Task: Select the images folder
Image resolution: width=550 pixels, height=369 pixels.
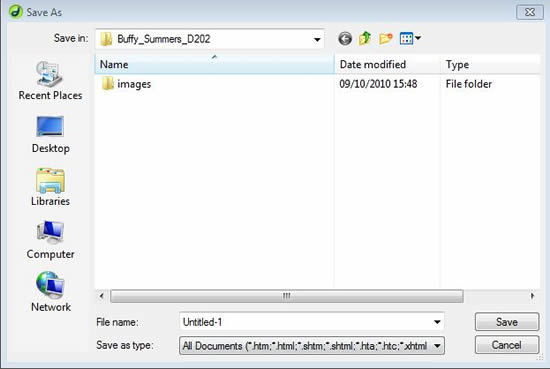Action: (127, 84)
